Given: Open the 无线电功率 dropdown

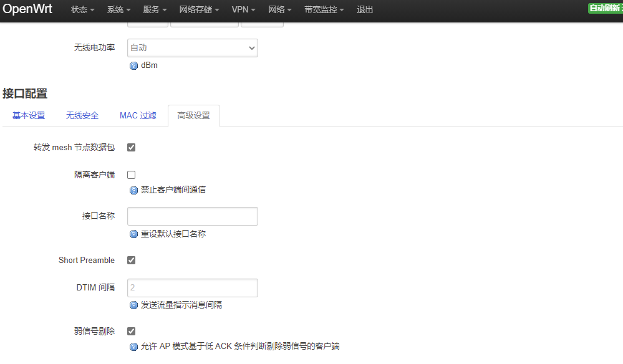Looking at the screenshot, I should click(x=193, y=47).
